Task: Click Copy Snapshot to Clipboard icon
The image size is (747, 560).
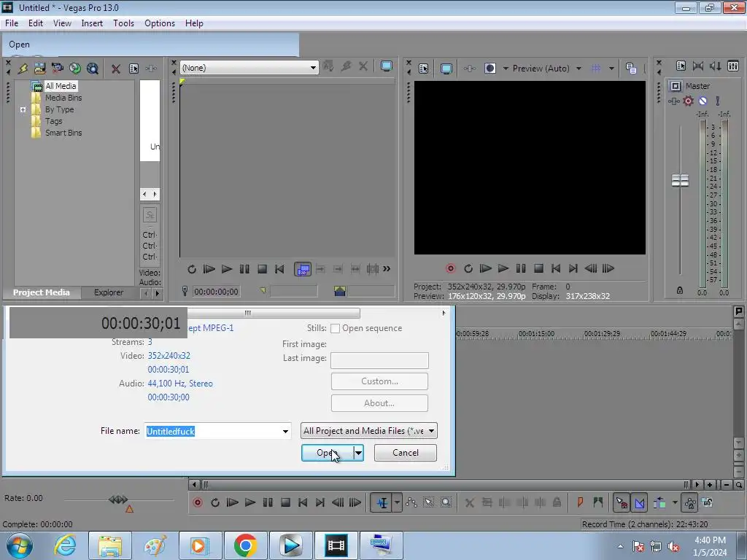Action: (x=631, y=69)
